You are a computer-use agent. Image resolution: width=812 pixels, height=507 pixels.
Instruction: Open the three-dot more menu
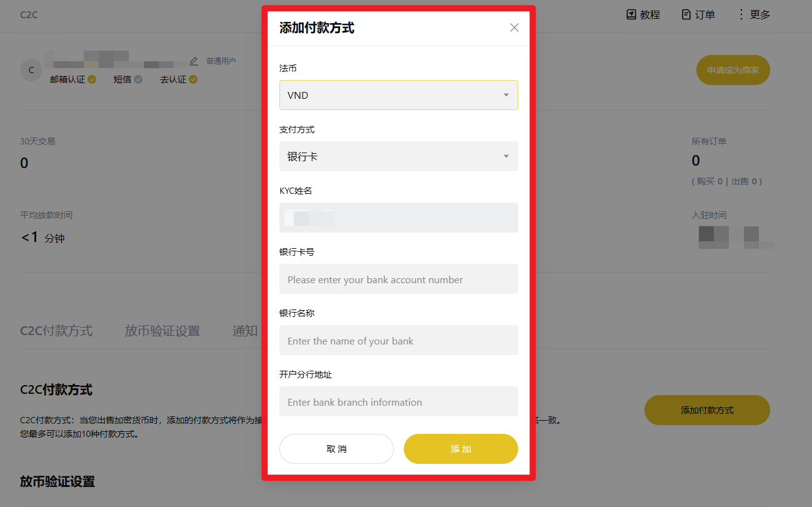[x=741, y=14]
